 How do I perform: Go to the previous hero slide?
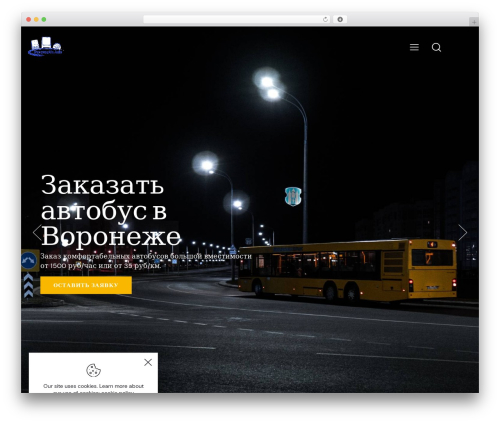point(37,232)
